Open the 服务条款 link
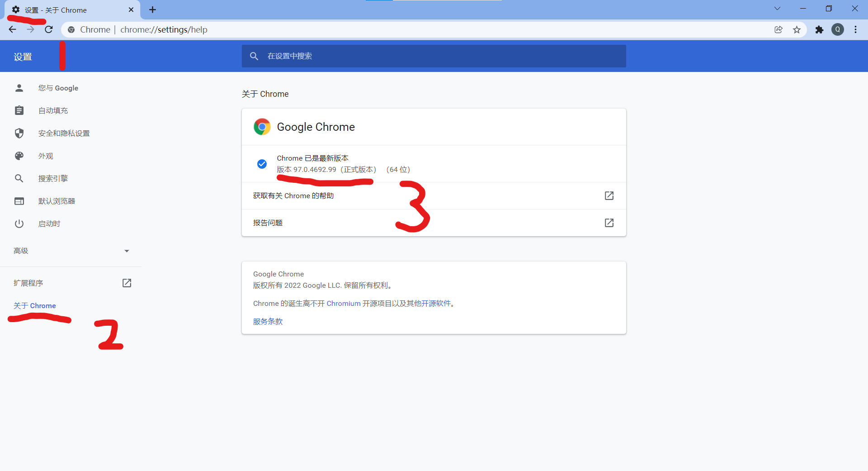Viewport: 868px width, 471px height. click(x=268, y=321)
